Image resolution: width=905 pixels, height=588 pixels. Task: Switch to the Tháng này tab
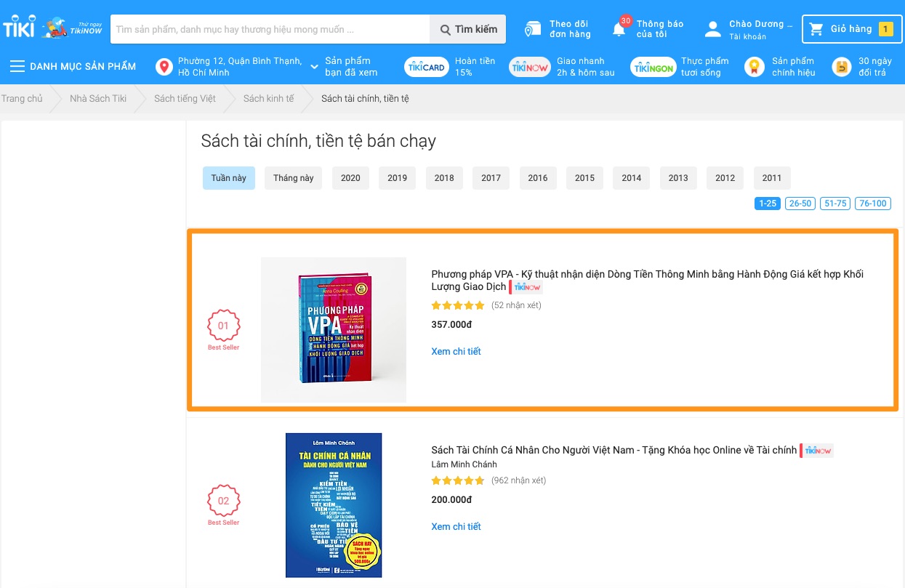293,177
